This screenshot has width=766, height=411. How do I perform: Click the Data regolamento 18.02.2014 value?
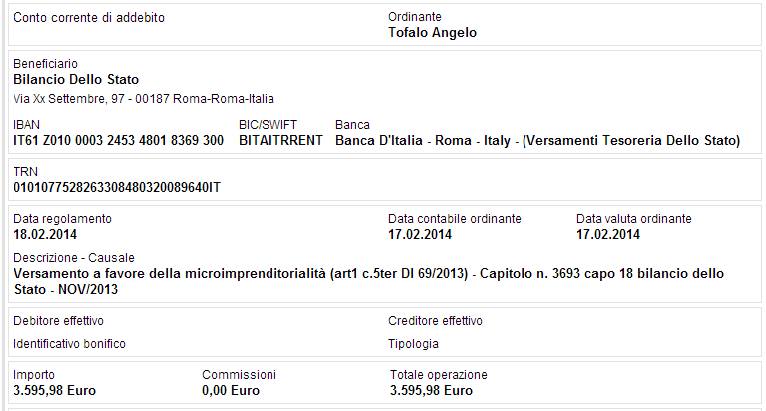45,234
